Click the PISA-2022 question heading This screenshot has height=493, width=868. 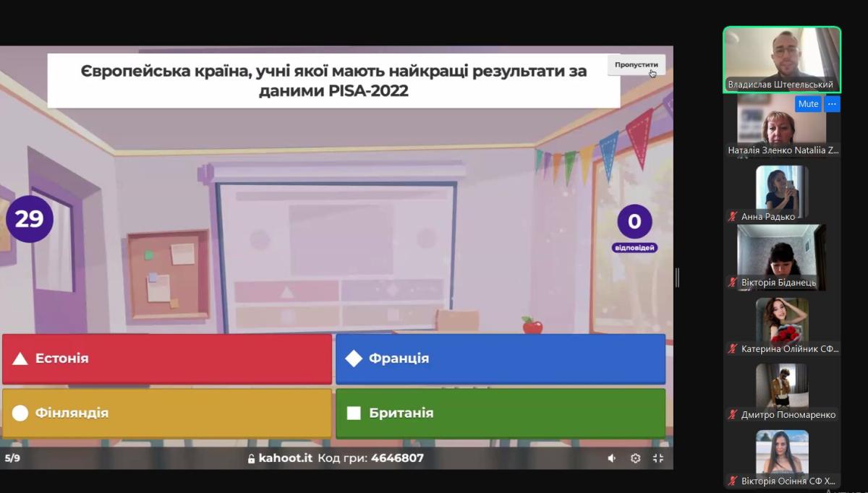333,81
